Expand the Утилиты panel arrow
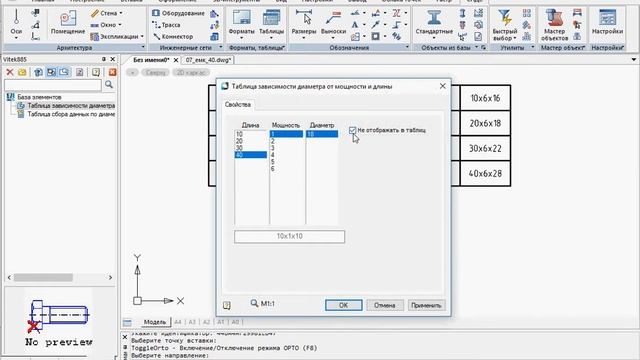Viewport: 640px width, 360px height. [x=533, y=48]
